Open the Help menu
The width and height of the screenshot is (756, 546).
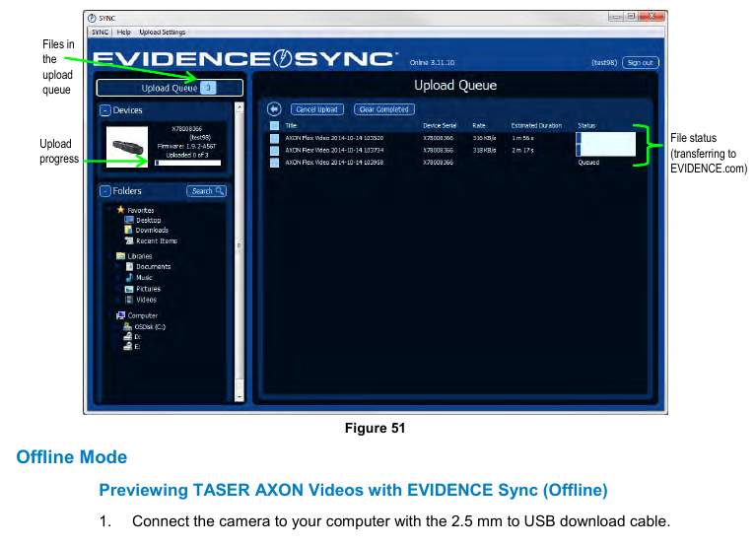click(x=124, y=32)
